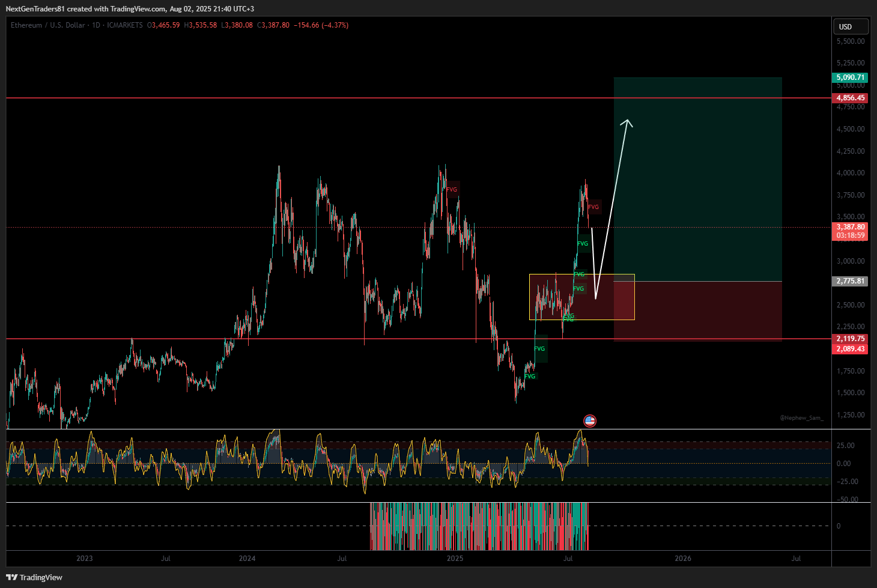The height and width of the screenshot is (588, 877).
Task: Click the oscillator −50.00 scale label
Action: pyautogui.click(x=847, y=500)
